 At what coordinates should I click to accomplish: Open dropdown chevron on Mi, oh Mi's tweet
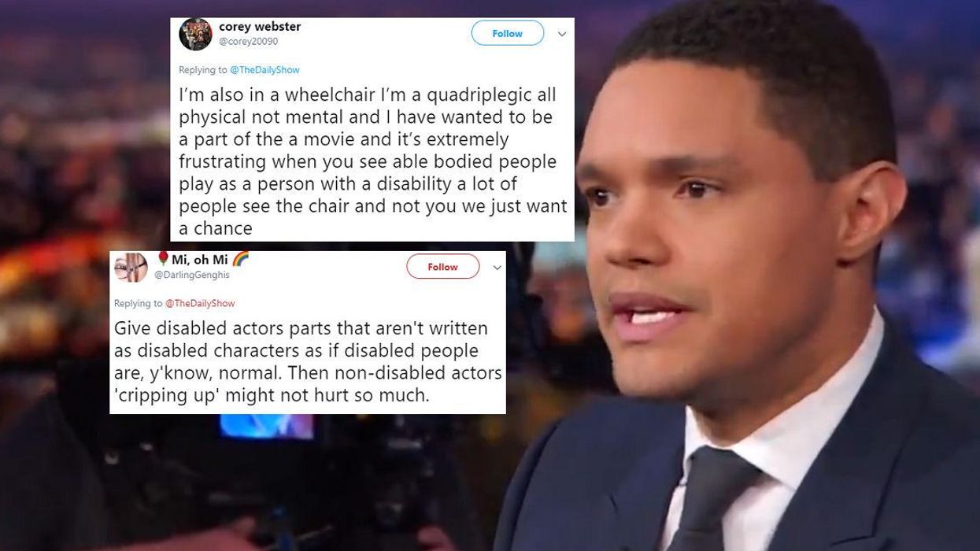(x=497, y=268)
